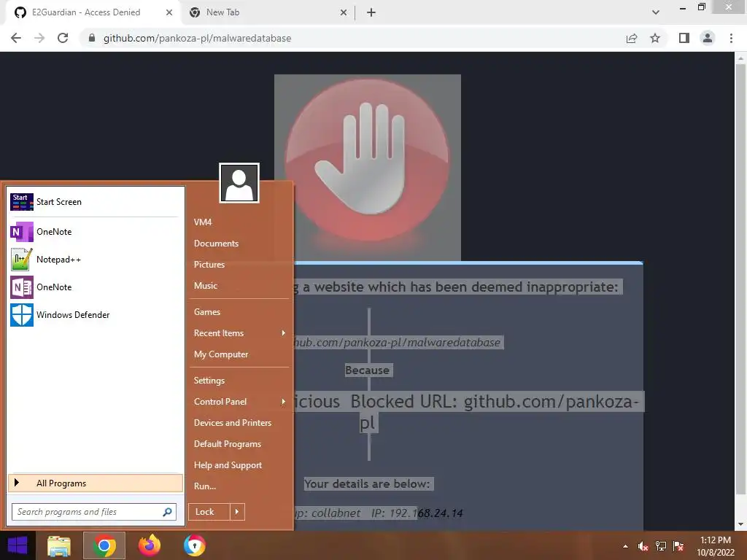Image resolution: width=747 pixels, height=560 pixels.
Task: Open the Start Screen shortcut icon
Action: coord(21,202)
